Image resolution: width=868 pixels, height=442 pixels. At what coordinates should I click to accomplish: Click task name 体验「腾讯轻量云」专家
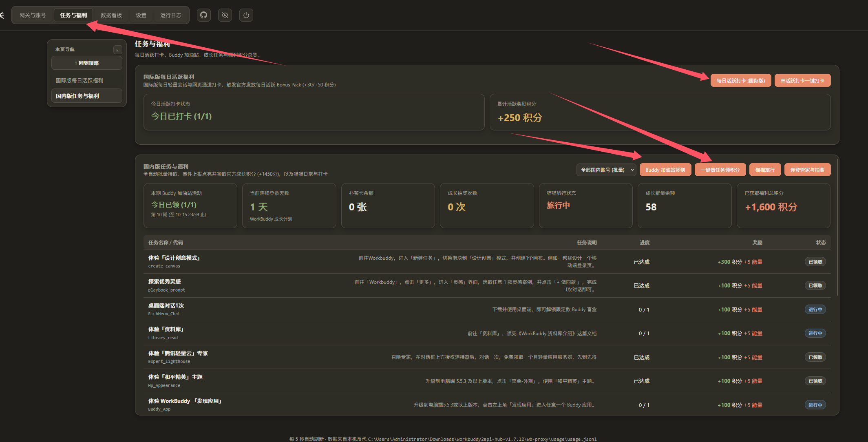point(178,354)
